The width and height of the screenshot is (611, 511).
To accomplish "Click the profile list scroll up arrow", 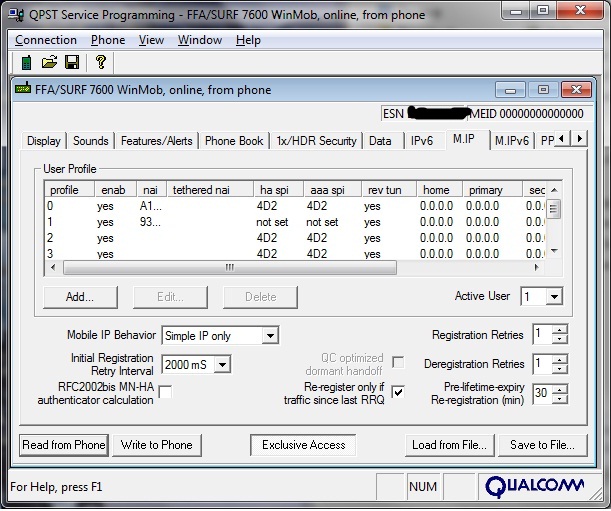I will click(x=554, y=190).
